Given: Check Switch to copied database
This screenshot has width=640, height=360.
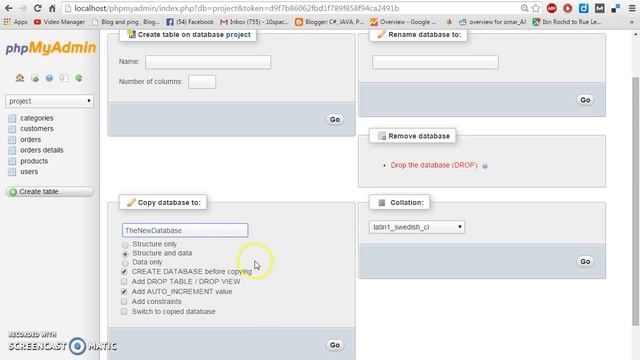Looking at the screenshot, I should pos(124,311).
